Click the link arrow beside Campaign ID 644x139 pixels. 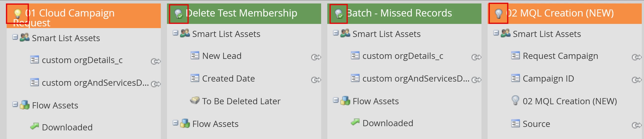point(637,80)
